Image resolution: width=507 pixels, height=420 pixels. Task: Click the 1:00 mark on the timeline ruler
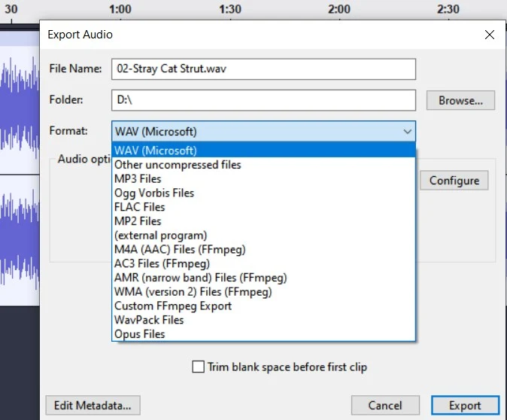(x=120, y=9)
